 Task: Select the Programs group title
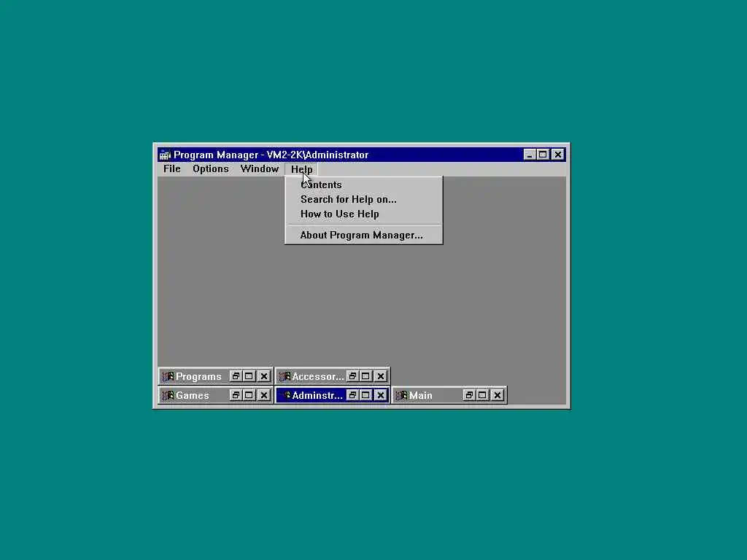198,377
